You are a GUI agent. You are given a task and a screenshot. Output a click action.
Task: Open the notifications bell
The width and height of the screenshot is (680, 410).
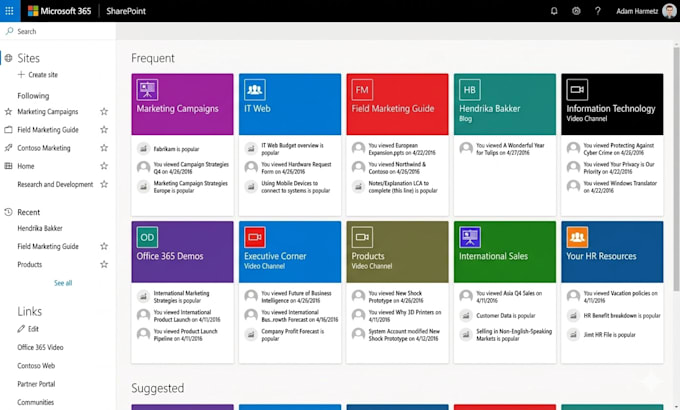(554, 11)
